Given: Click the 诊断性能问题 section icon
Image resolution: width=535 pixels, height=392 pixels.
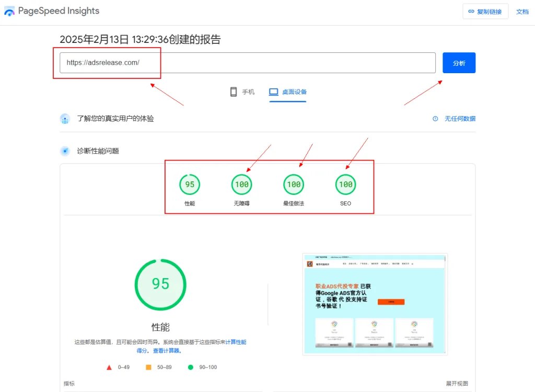Looking at the screenshot, I should pyautogui.click(x=65, y=151).
